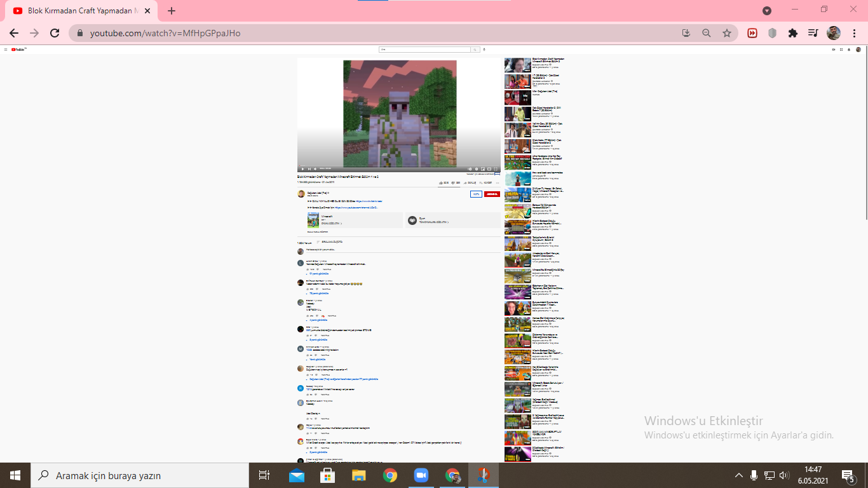
Task: Open Chrome zoom magnifier in address bar
Action: (x=707, y=33)
